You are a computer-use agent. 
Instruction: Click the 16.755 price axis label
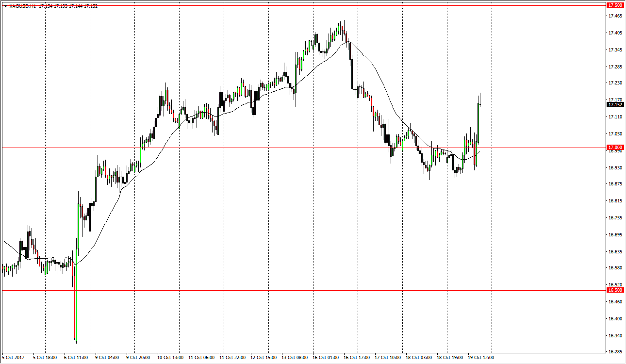tap(615, 218)
